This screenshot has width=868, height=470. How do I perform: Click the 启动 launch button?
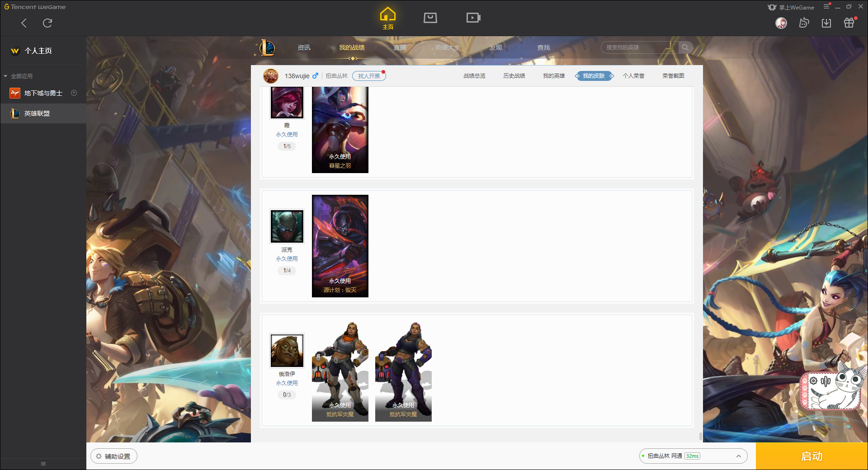click(x=811, y=456)
